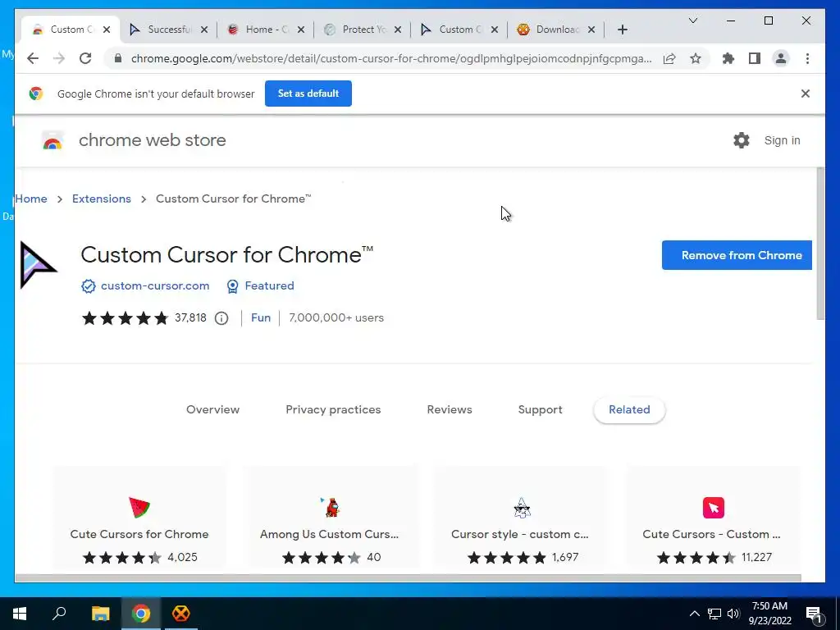Close the Protect Yo tab

pos(398,30)
